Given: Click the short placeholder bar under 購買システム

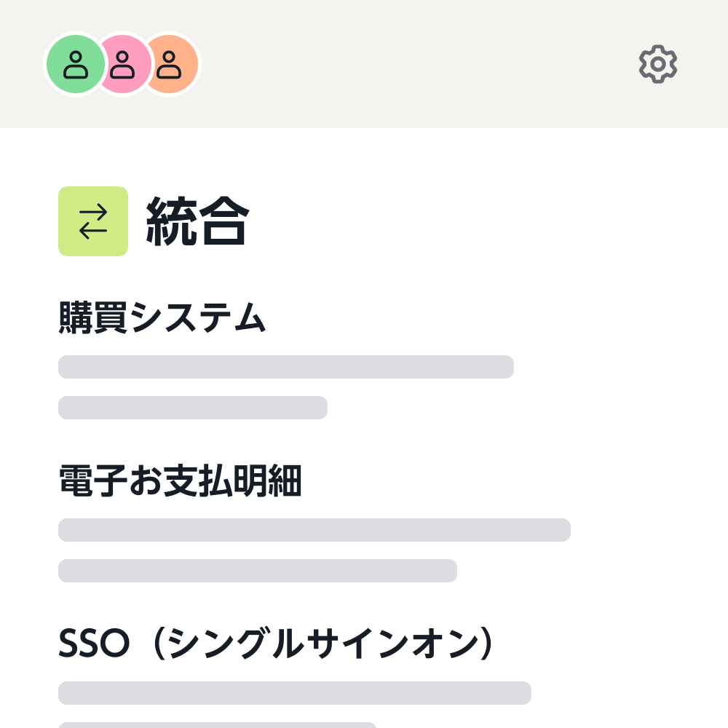Looking at the screenshot, I should click(193, 408).
